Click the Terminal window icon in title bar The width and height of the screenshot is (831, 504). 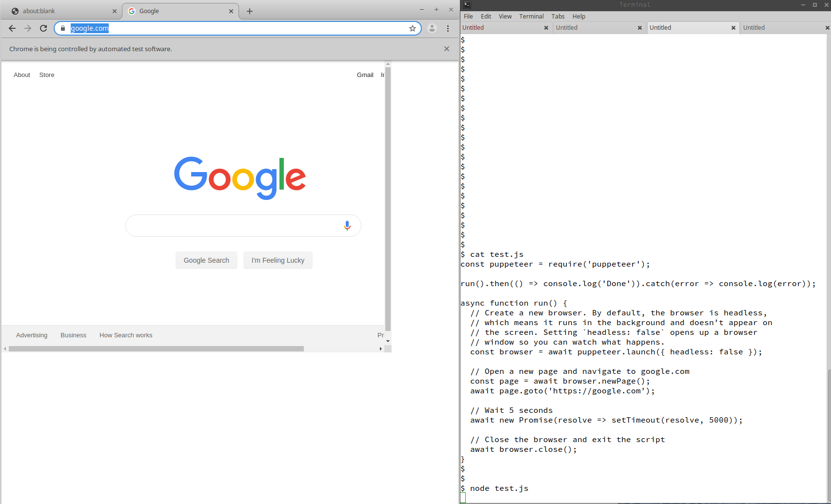467,4
